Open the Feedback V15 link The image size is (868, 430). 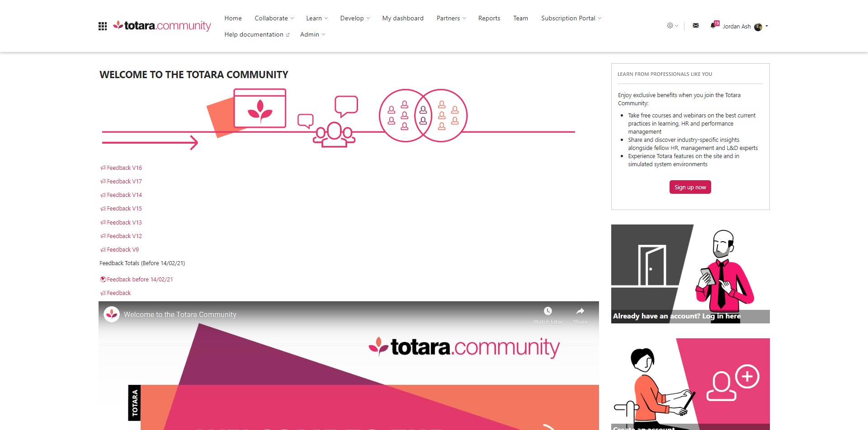point(124,208)
